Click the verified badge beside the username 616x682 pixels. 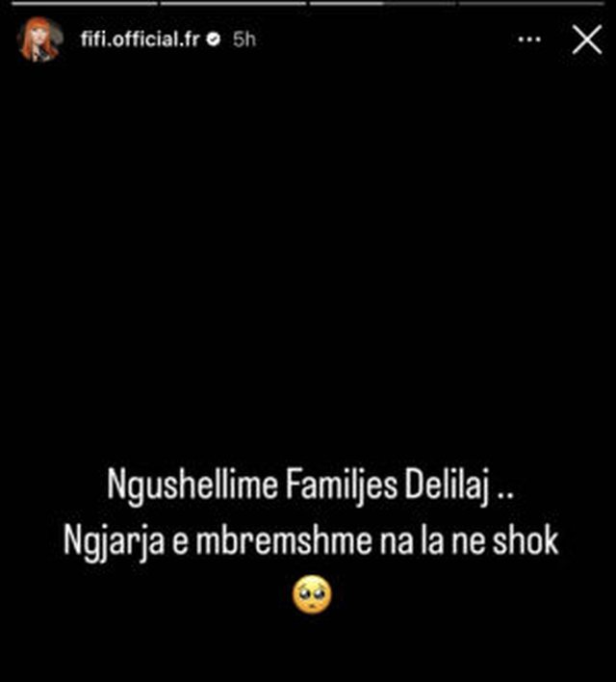tap(214, 40)
